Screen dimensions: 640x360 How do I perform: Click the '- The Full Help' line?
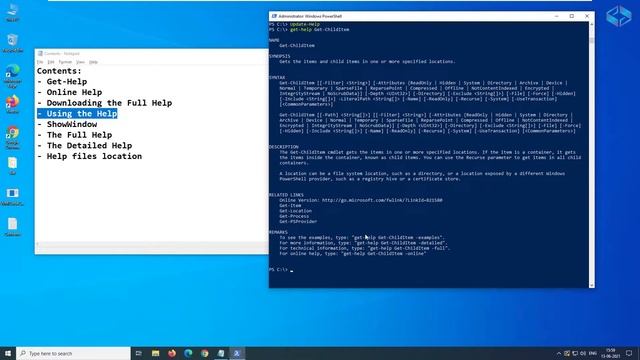(x=74, y=135)
